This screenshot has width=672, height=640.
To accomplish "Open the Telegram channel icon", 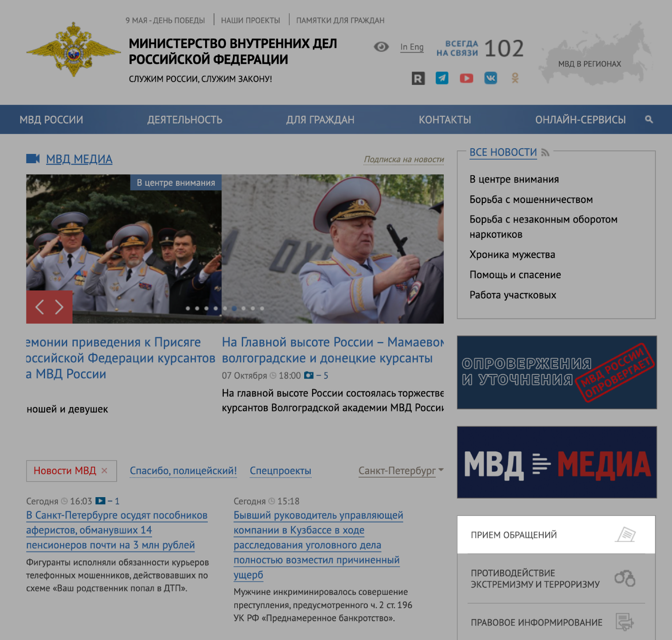I will 442,78.
